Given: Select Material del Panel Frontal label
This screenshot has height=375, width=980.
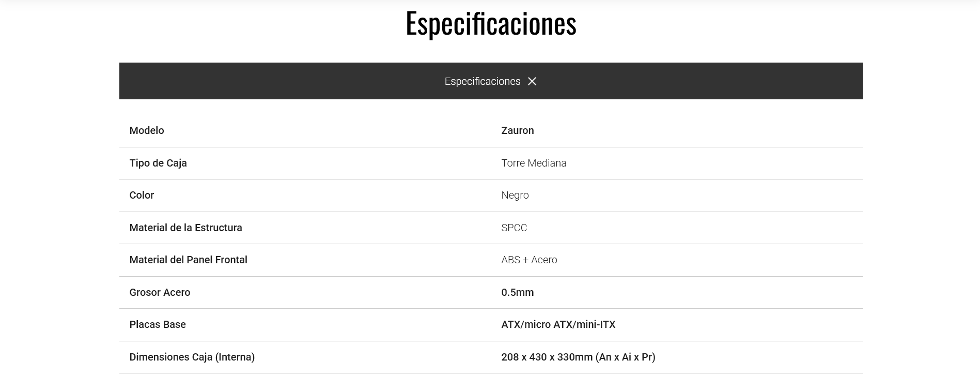Looking at the screenshot, I should 188,260.
